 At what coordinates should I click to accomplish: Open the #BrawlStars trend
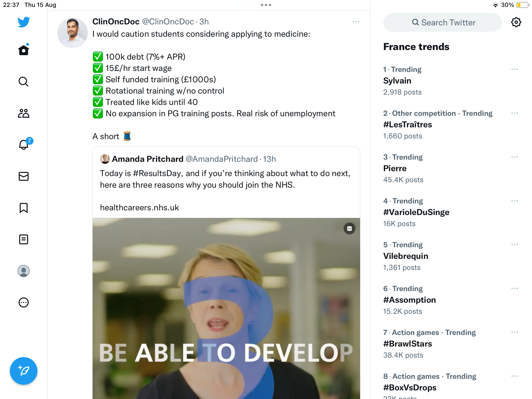pyautogui.click(x=407, y=344)
